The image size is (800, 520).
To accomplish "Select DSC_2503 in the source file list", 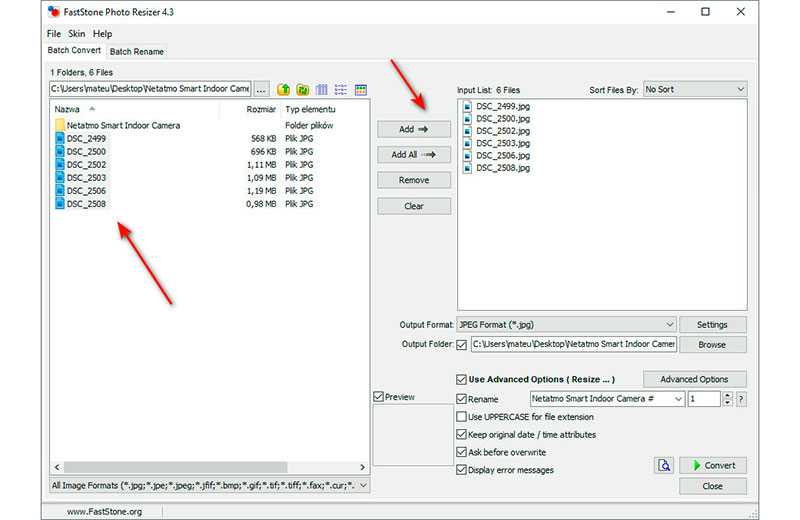I will pyautogui.click(x=85, y=177).
